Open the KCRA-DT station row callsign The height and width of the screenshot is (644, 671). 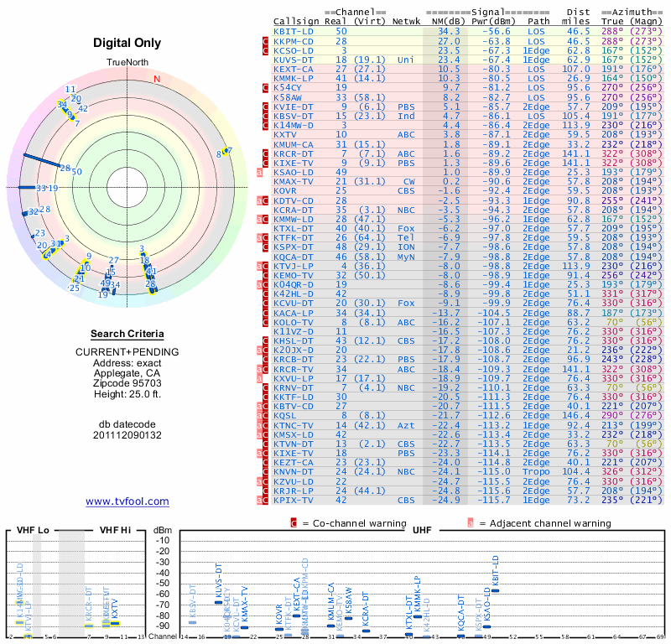(x=293, y=209)
